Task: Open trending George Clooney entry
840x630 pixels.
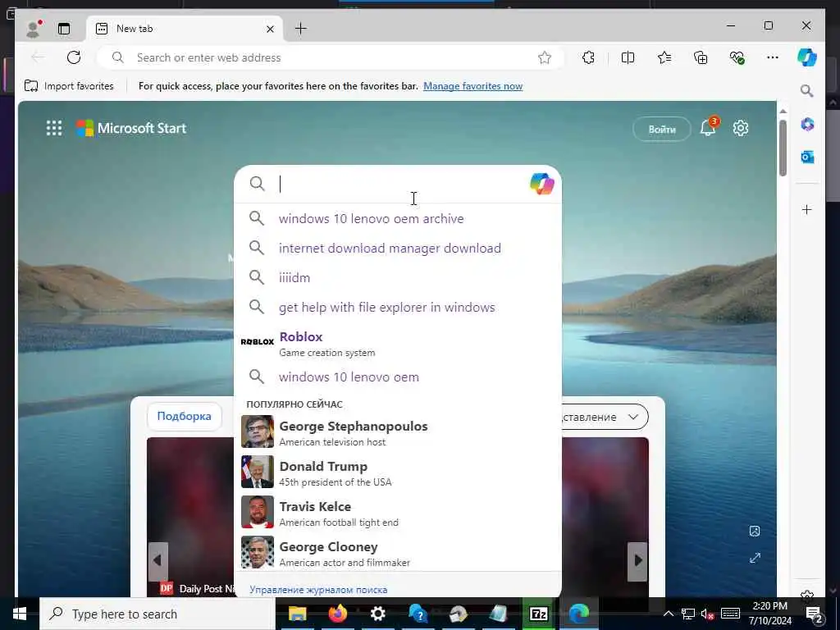Action: (398, 552)
